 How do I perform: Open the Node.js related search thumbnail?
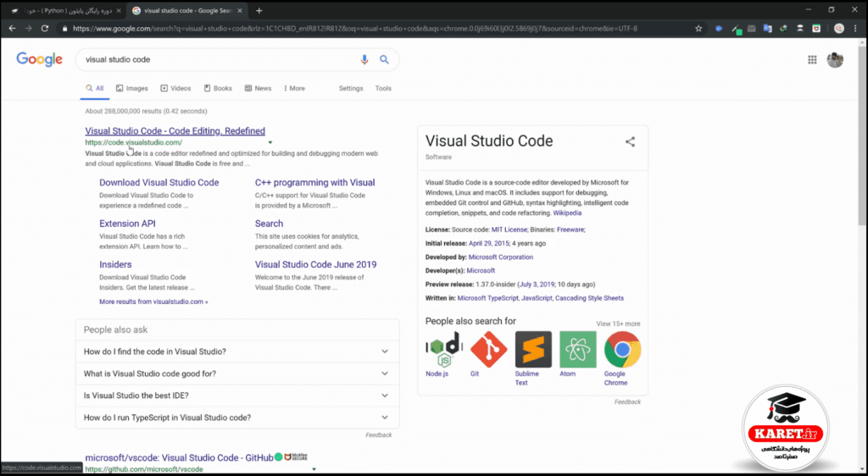(x=444, y=350)
